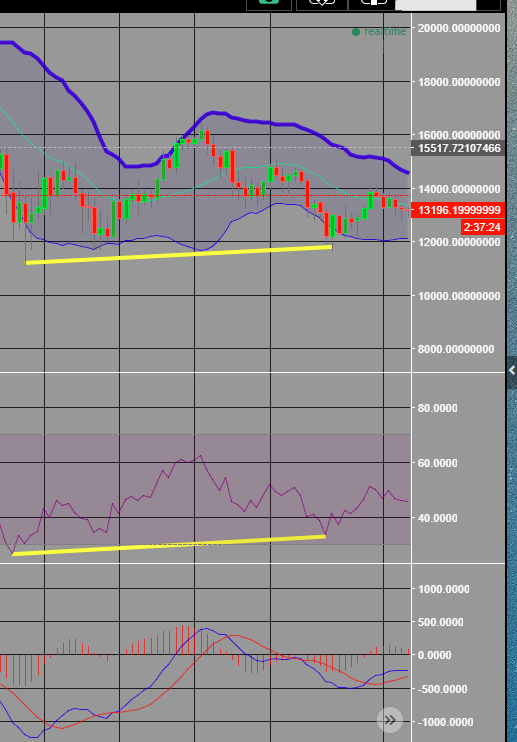
Task: Click the RSI axis value 60.0000
Action: 438,463
